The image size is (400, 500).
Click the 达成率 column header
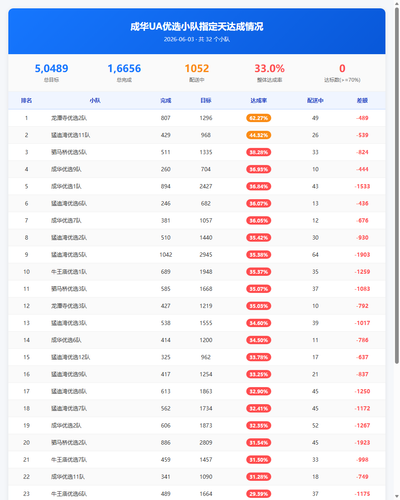(259, 100)
